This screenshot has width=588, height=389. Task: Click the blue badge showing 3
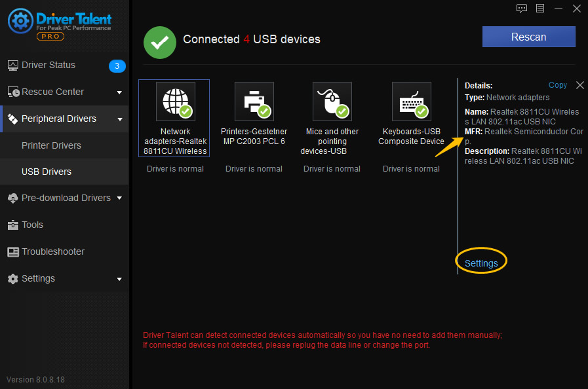pos(117,66)
